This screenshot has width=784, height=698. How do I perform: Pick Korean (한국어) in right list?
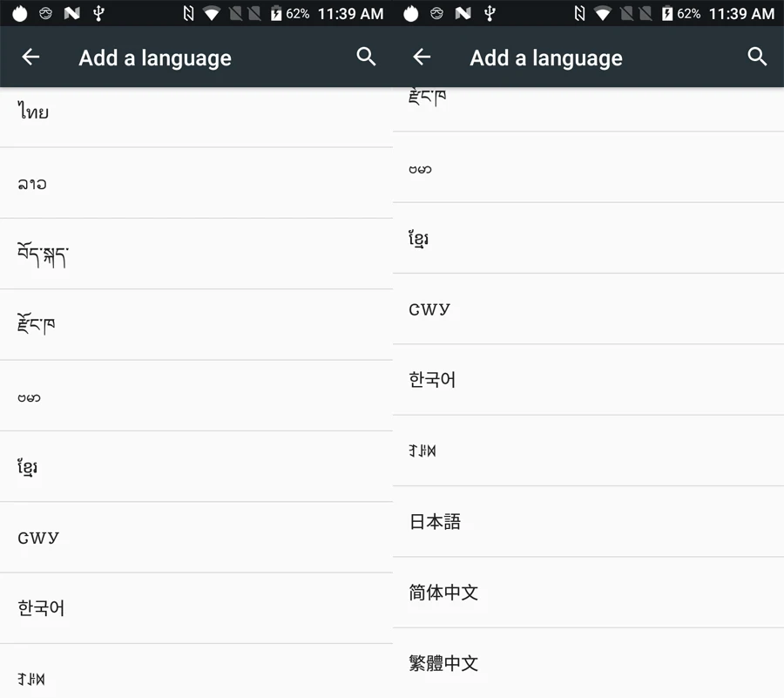589,380
